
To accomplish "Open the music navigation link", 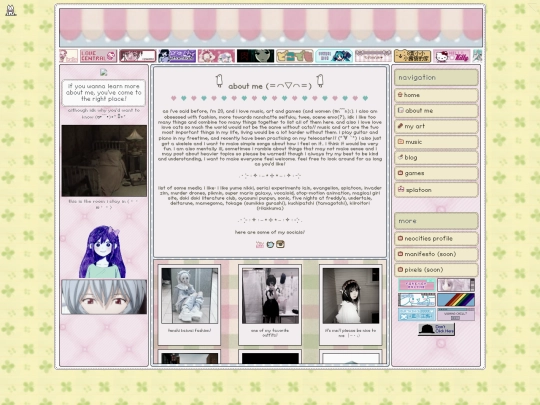I will coord(436,142).
